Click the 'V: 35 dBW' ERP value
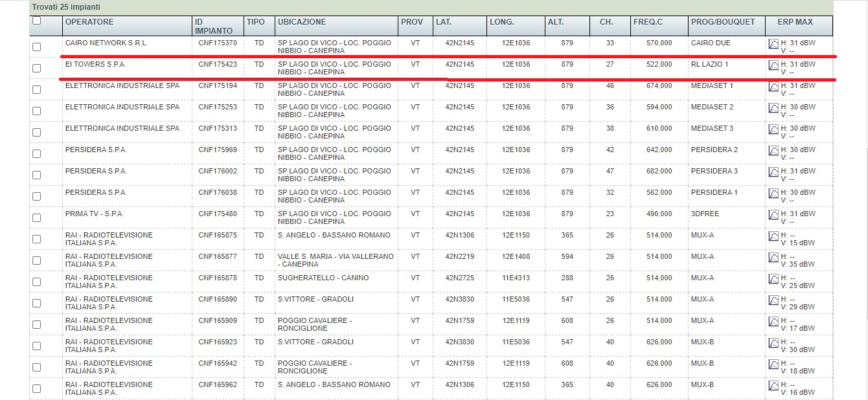868x400 pixels. pyautogui.click(x=798, y=264)
